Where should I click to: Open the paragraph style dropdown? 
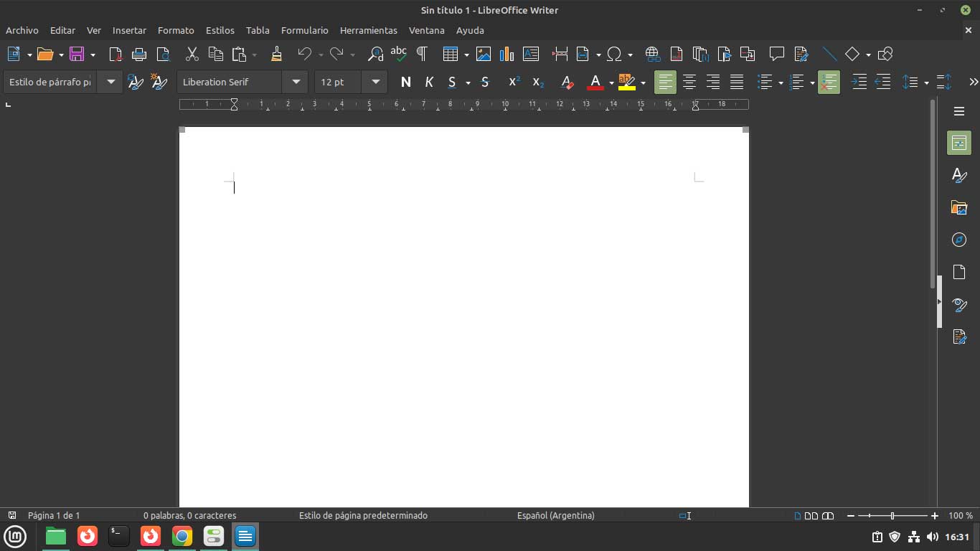[110, 82]
